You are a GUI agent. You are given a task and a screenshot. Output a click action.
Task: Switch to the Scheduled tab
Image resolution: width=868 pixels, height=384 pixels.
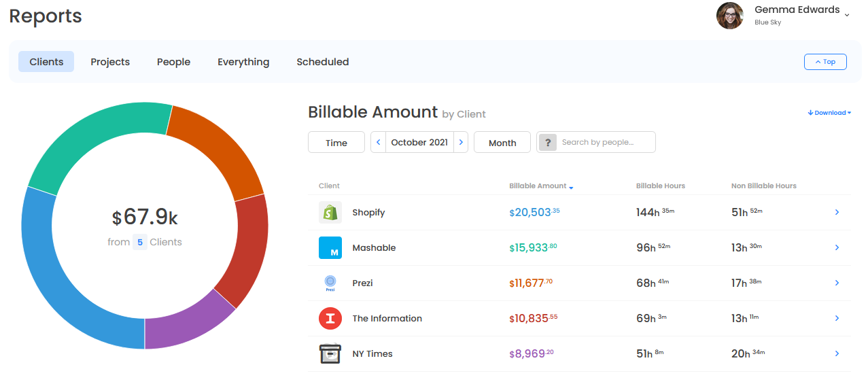coord(322,62)
